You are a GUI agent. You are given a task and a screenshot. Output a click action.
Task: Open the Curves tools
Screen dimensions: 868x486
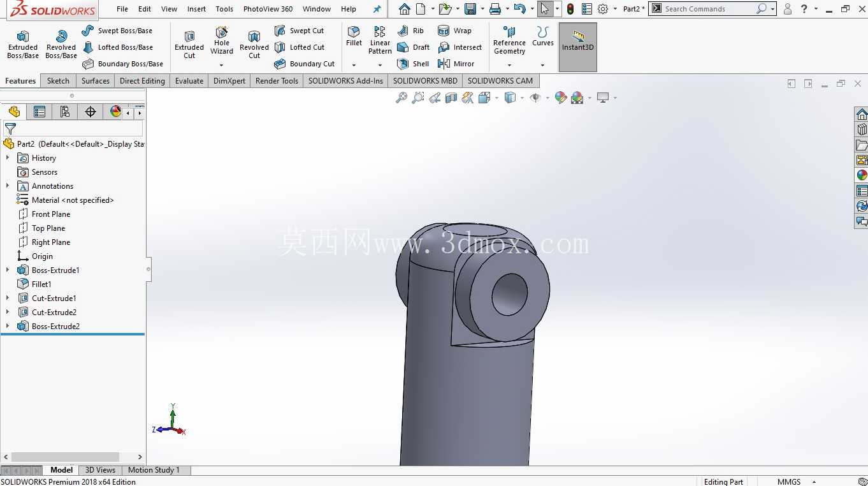pos(542,36)
